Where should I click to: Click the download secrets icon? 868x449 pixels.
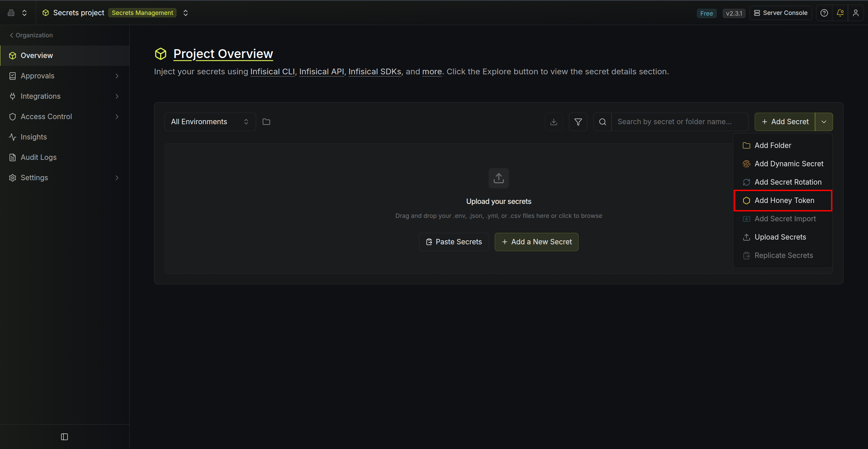point(554,122)
